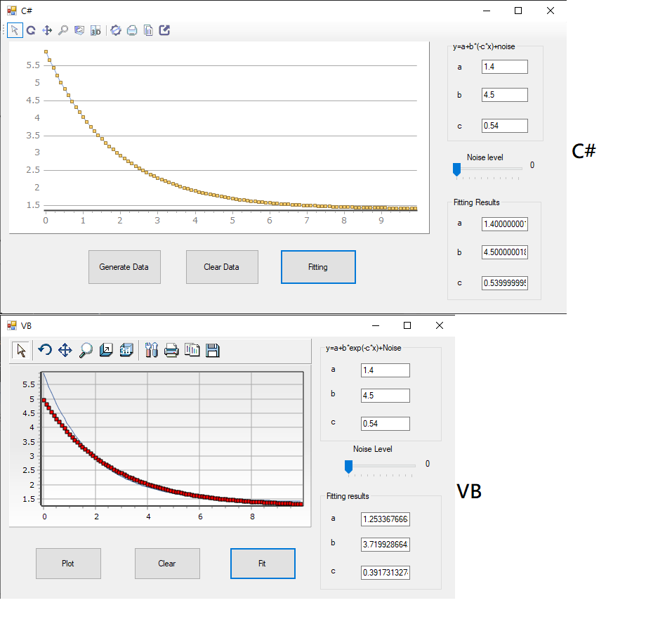This screenshot has height=617, width=672.
Task: Select the rotate arrow in VB chart toolbar
Action: 45,350
